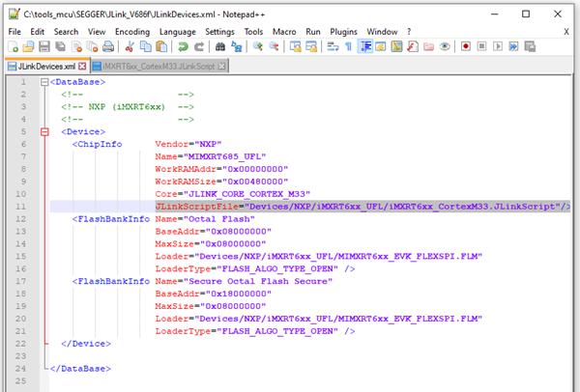
Task: Click the Zoom in toolbar icon
Action: [x=258, y=46]
